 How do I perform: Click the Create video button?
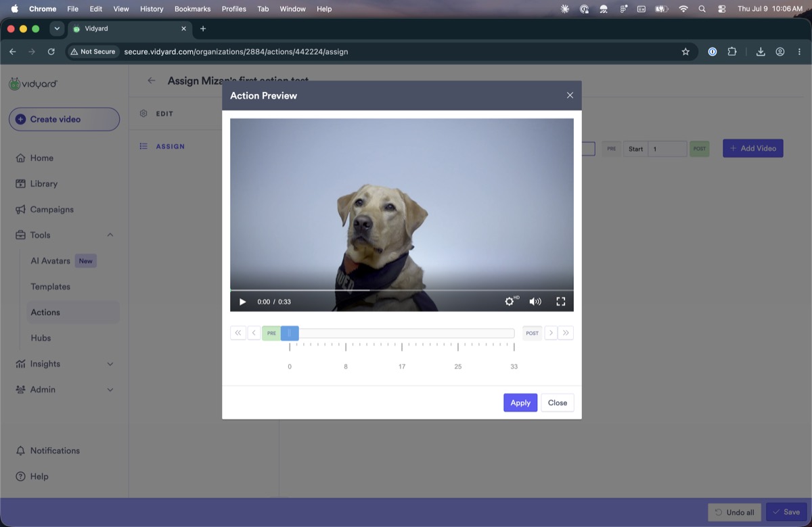[x=64, y=119]
